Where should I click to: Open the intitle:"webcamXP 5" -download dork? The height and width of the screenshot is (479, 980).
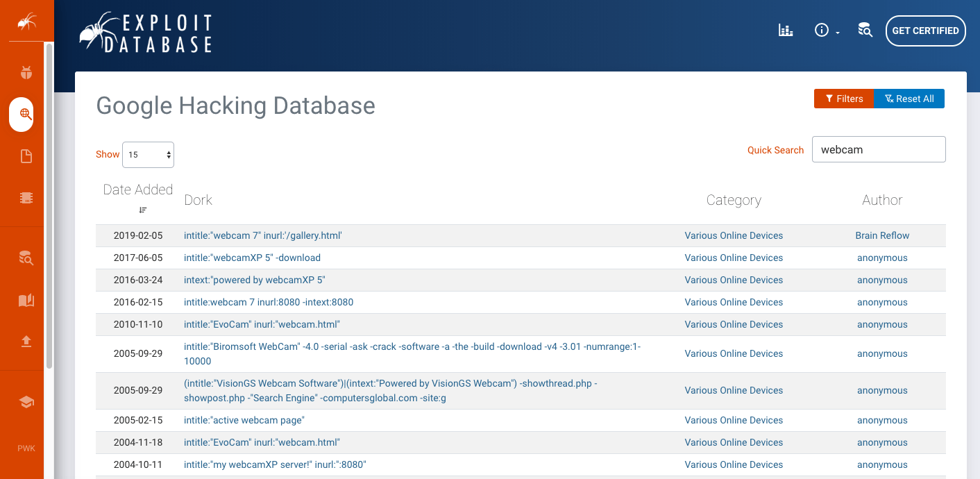[252, 258]
